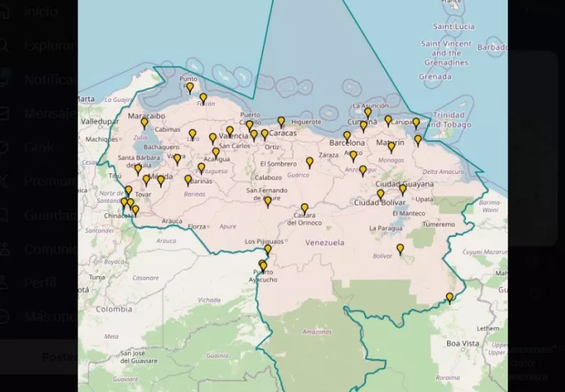Click the pin at Barcelona
565x392 pixels.
pos(347,136)
